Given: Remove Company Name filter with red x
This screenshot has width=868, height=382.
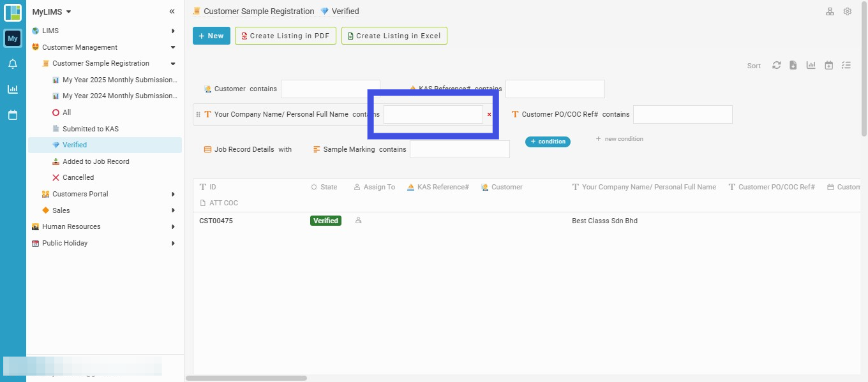Looking at the screenshot, I should coord(490,115).
